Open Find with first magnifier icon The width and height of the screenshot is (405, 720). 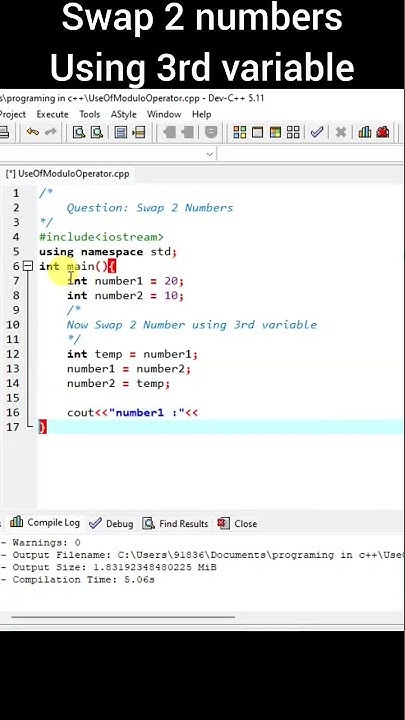pos(79,133)
